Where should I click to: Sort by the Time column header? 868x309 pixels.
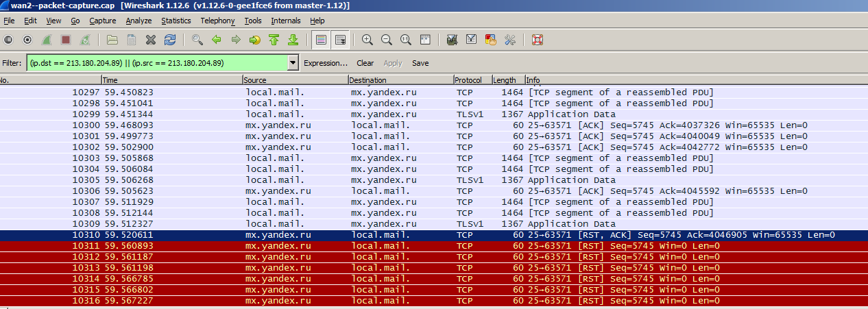point(172,80)
